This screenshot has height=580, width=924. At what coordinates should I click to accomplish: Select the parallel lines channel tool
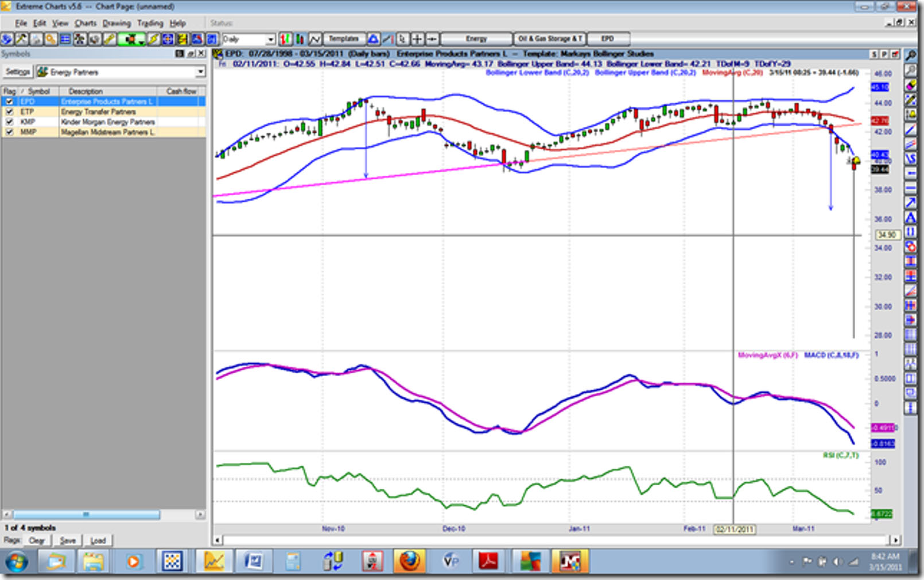tap(910, 143)
